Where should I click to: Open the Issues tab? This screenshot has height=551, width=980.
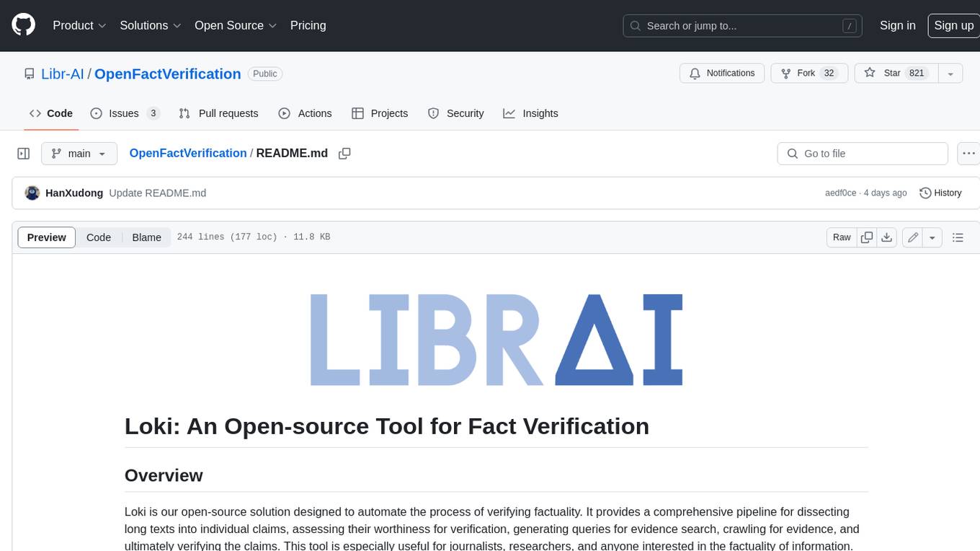coord(125,113)
